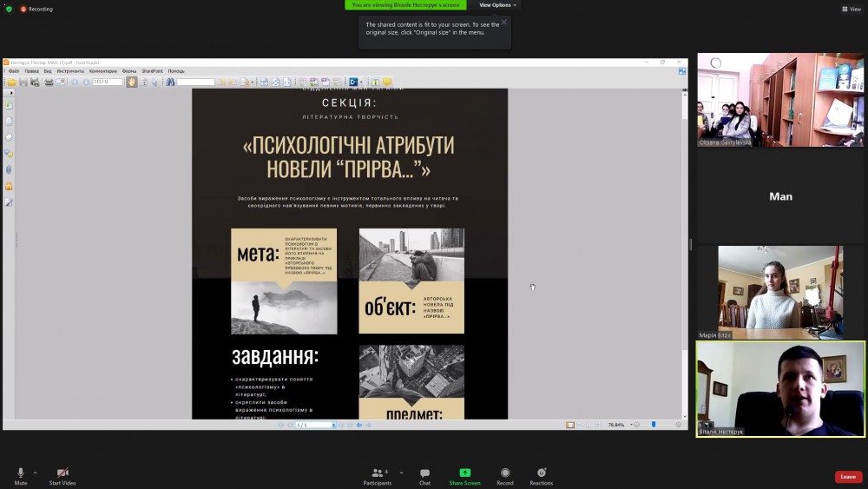Image resolution: width=868 pixels, height=489 pixels.
Task: Click the blue Next View arrow in status bar
Action: 368,425
